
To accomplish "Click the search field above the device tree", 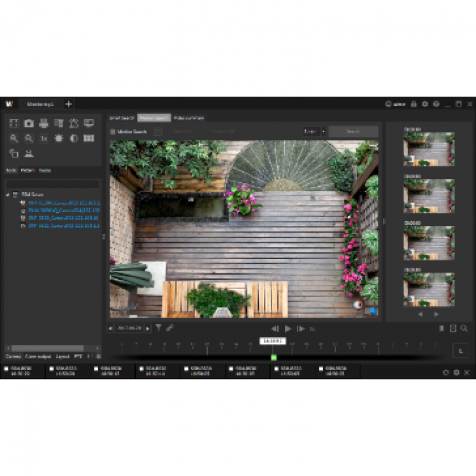I will pyautogui.click(x=53, y=184).
